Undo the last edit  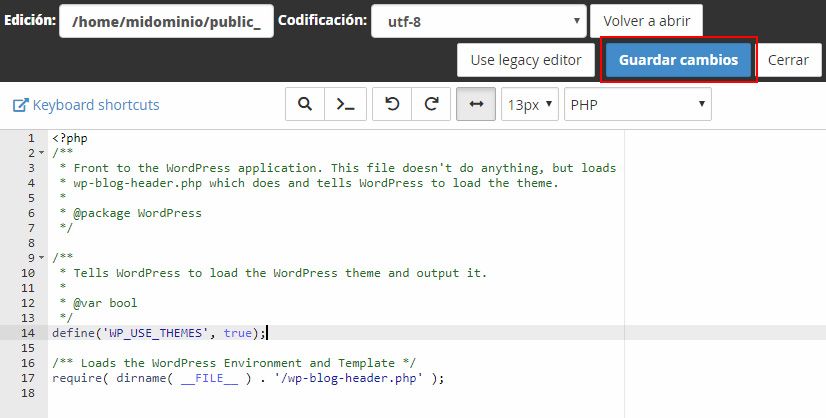tap(392, 104)
